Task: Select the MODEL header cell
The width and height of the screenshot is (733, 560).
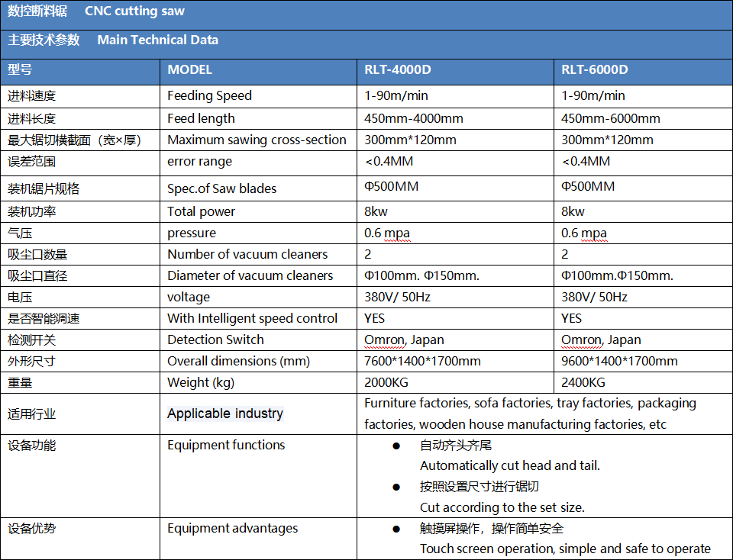Action: [258, 72]
